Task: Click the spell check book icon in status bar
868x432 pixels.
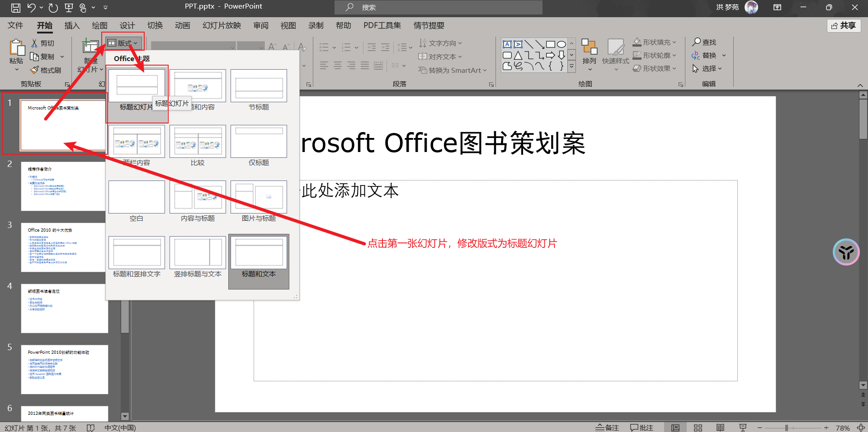Action: tap(90, 427)
